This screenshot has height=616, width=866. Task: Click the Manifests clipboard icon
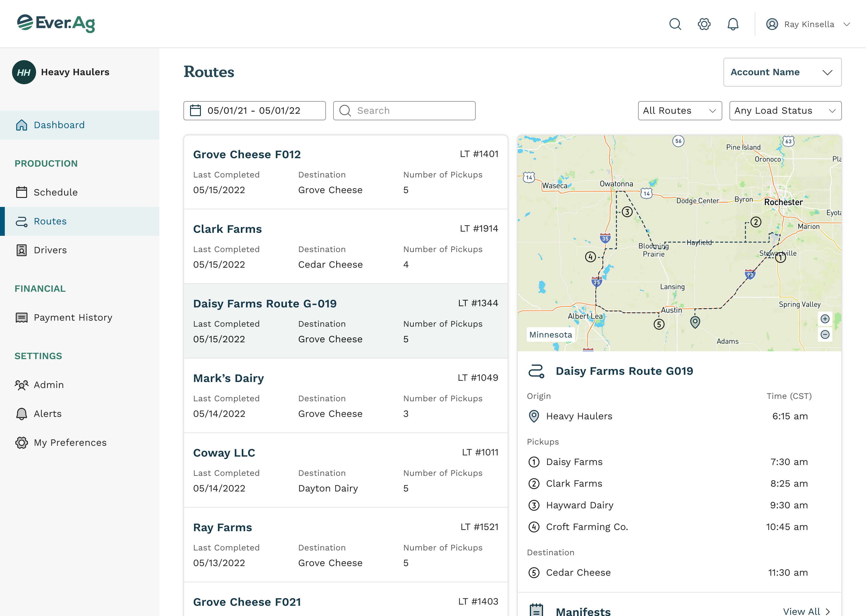[536, 610]
